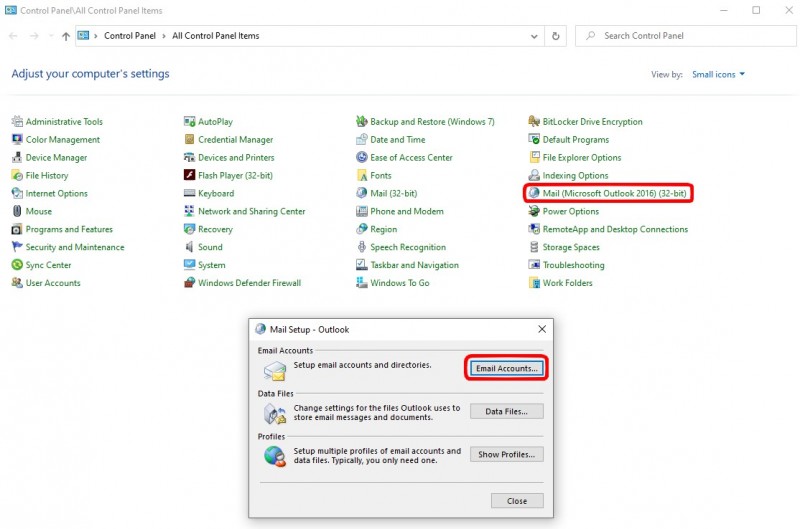Click the Backup and Restore icon
800x529 pixels.
[x=362, y=122]
